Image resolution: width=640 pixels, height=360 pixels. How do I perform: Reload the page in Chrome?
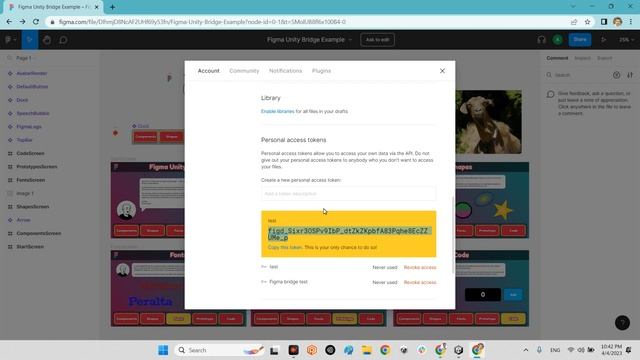point(36,22)
